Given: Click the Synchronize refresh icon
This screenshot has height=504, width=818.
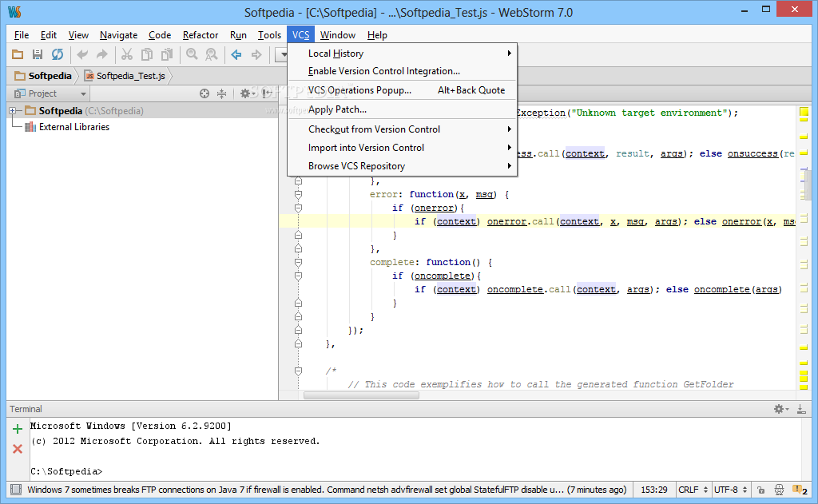Looking at the screenshot, I should (x=58, y=54).
